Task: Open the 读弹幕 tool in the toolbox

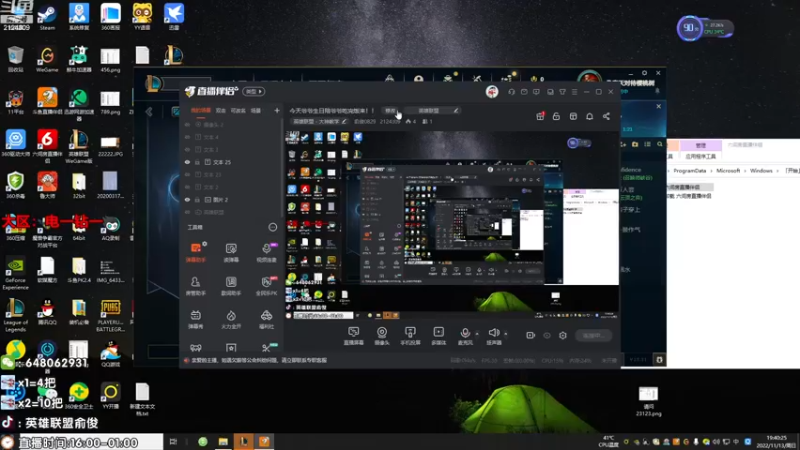Action: tap(231, 252)
